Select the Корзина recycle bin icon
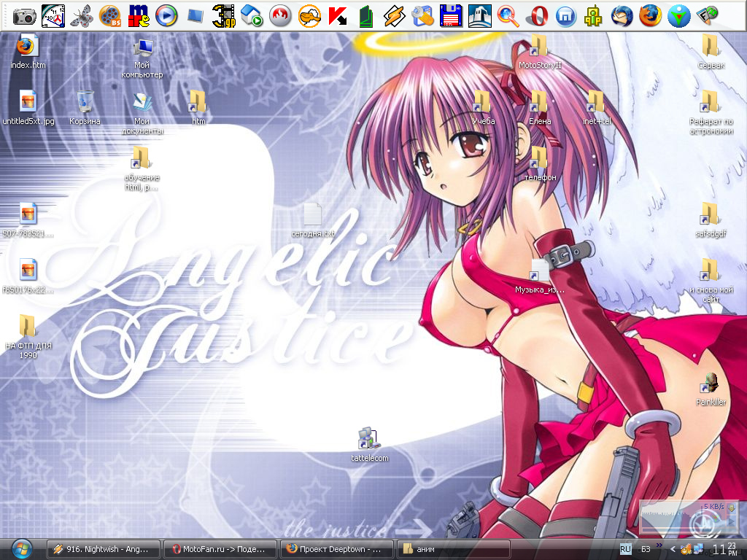The height and width of the screenshot is (560, 747). click(85, 109)
